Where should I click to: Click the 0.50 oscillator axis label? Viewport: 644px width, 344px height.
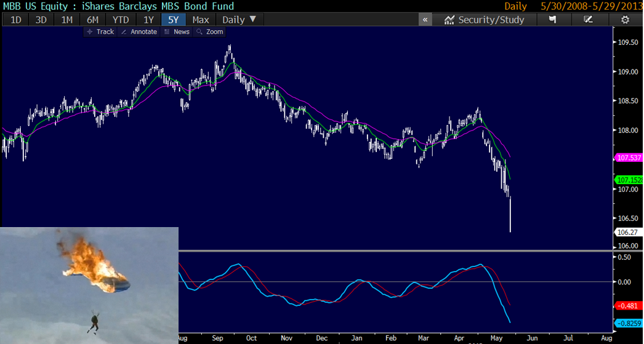(x=624, y=257)
